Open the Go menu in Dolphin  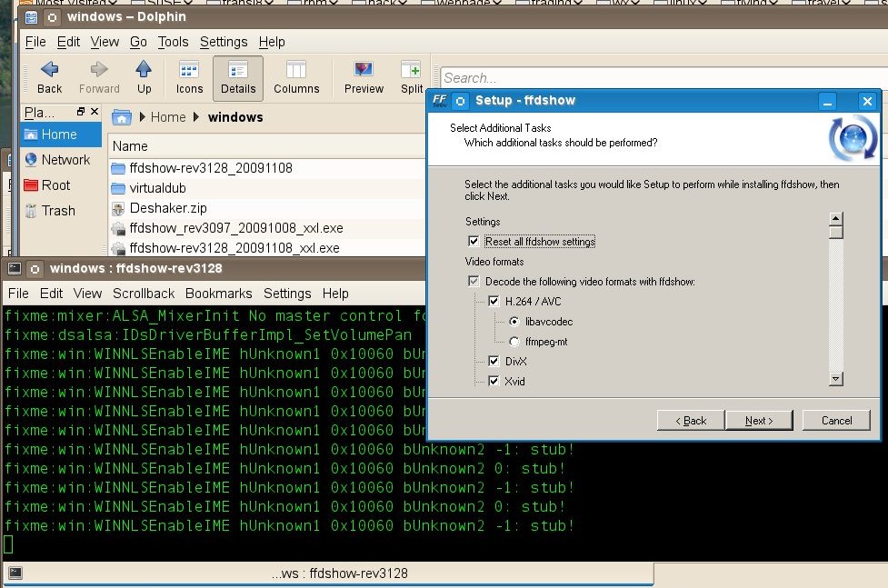click(x=138, y=42)
